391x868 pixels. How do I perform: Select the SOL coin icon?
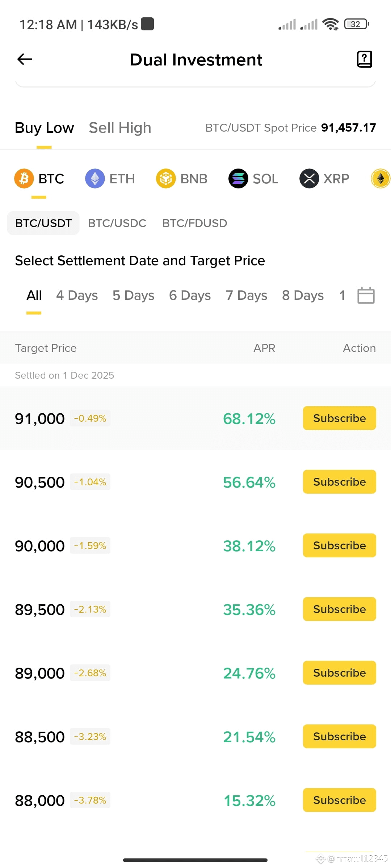point(238,179)
